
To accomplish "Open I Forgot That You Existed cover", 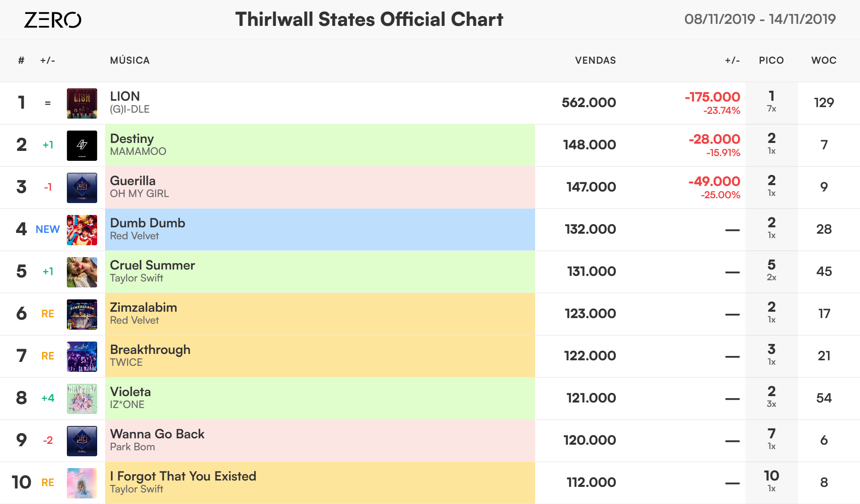I will click(82, 483).
